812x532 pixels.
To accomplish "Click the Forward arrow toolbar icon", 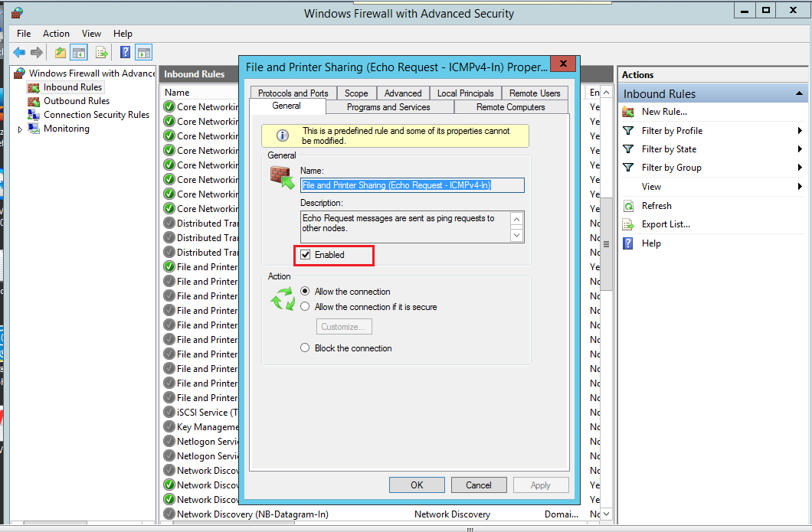I will (36, 52).
